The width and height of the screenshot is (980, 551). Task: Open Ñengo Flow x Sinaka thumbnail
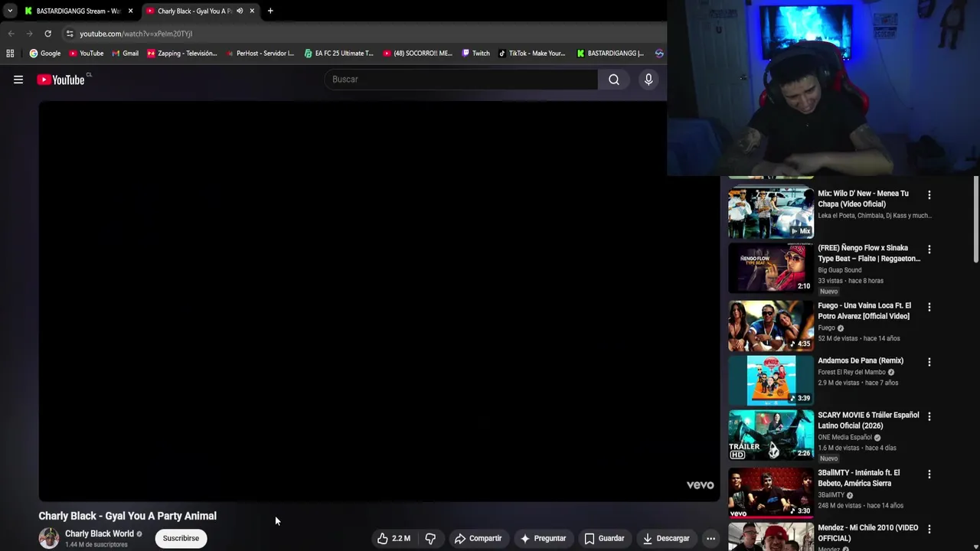click(771, 268)
